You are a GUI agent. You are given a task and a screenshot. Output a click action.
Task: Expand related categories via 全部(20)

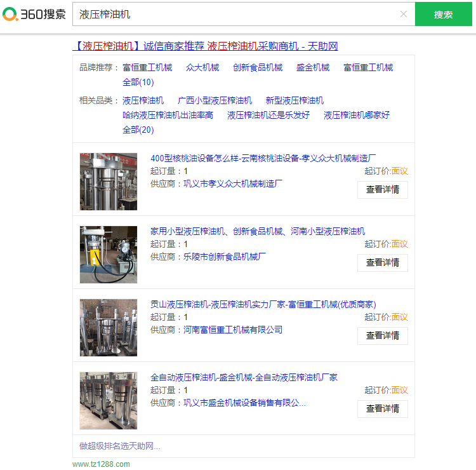click(138, 130)
